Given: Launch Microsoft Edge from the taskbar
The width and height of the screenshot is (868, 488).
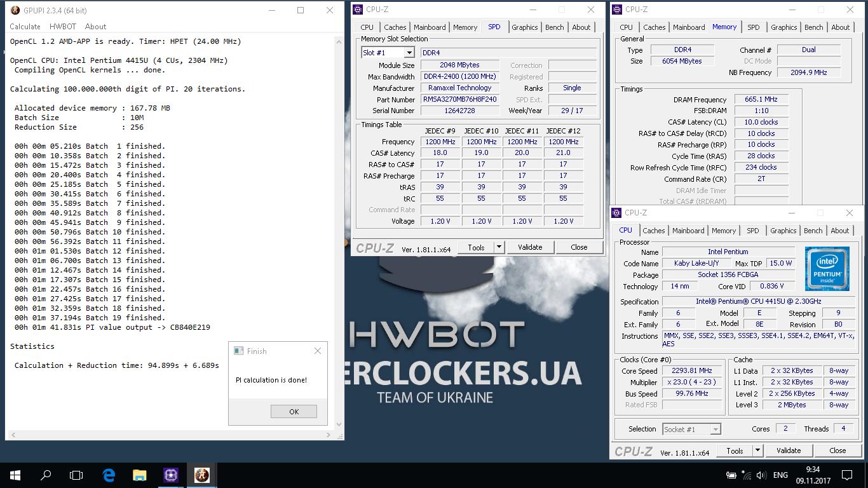Looking at the screenshot, I should 109,475.
